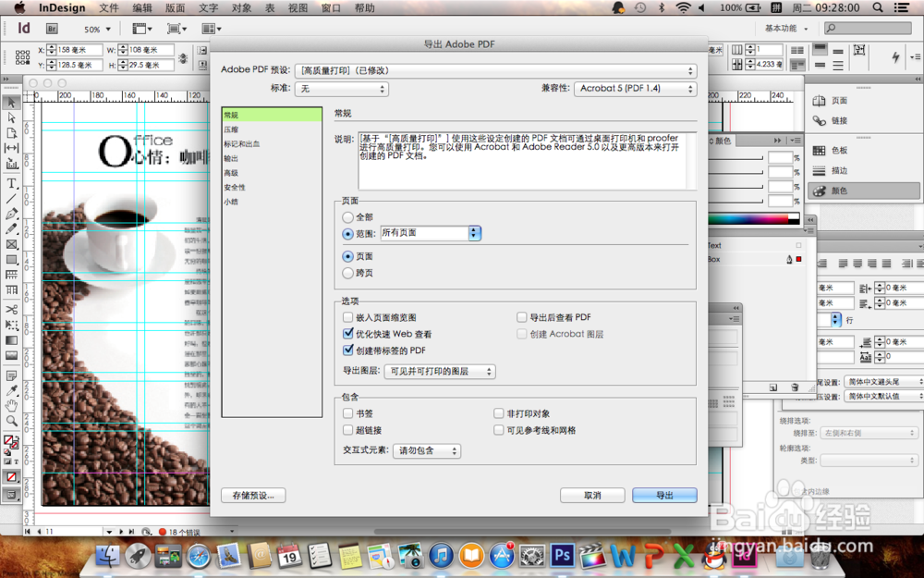This screenshot has height=578, width=924.
Task: Select the Output category in list
Action: point(272,159)
